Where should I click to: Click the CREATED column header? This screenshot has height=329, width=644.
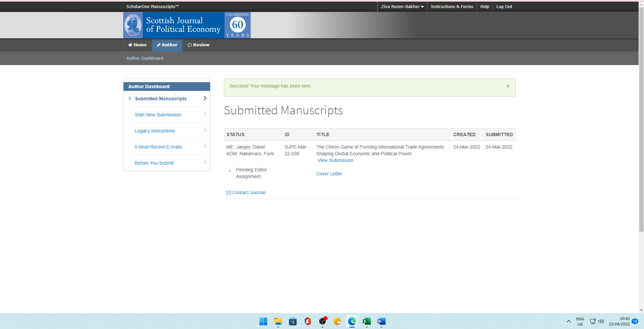464,134
